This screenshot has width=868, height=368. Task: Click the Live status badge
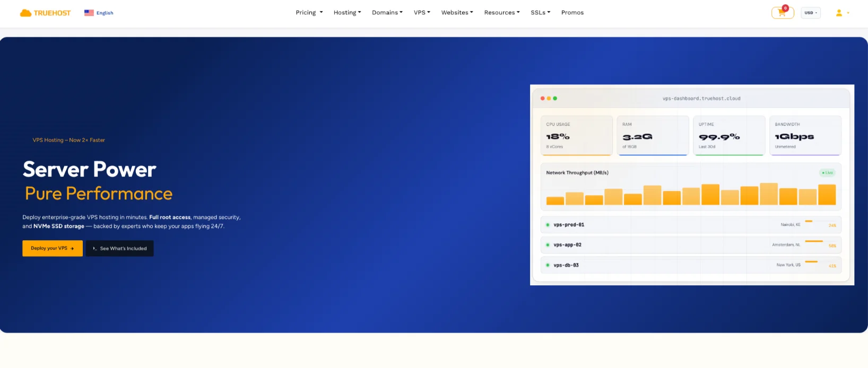(828, 173)
